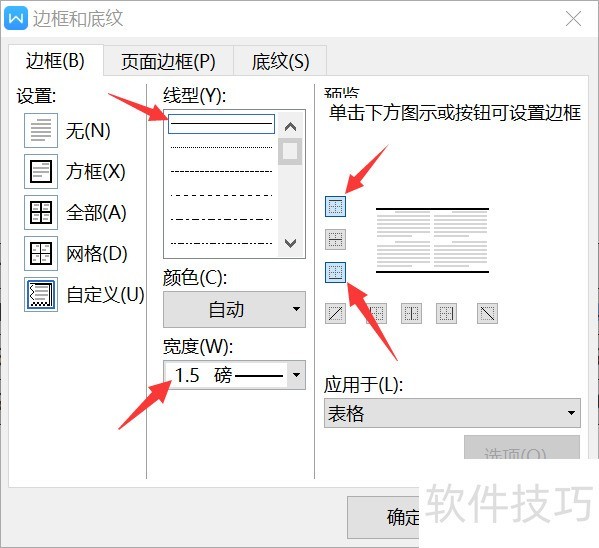This screenshot has height=548, width=599.
Task: Click the 确定 confirm button
Action: [383, 517]
